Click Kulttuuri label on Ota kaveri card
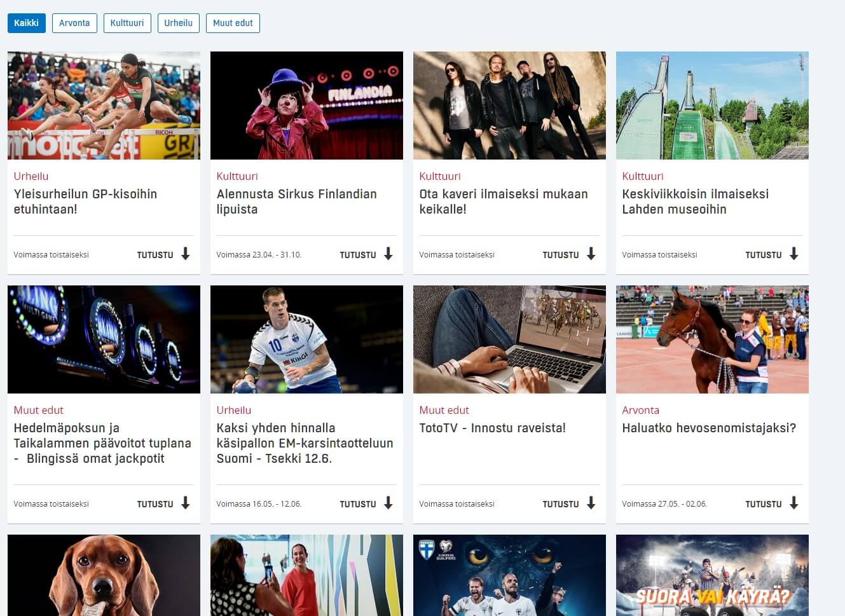The height and width of the screenshot is (616, 845). point(440,176)
